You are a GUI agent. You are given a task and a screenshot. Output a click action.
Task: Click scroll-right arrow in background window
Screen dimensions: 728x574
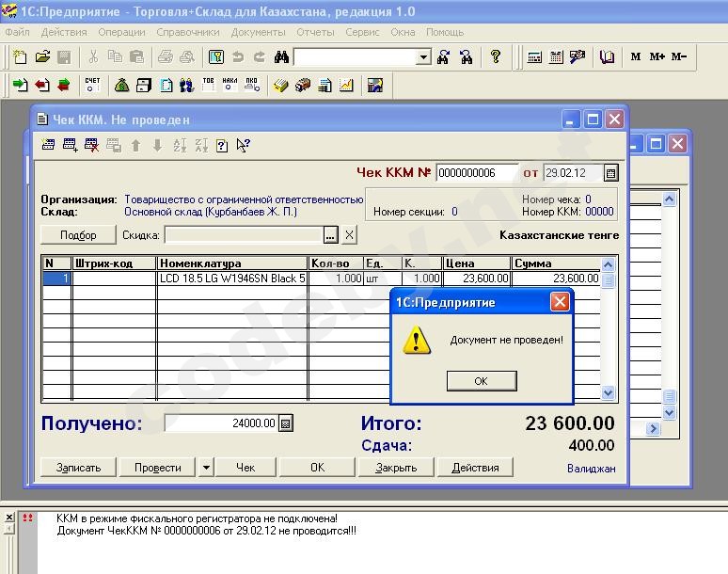click(653, 429)
